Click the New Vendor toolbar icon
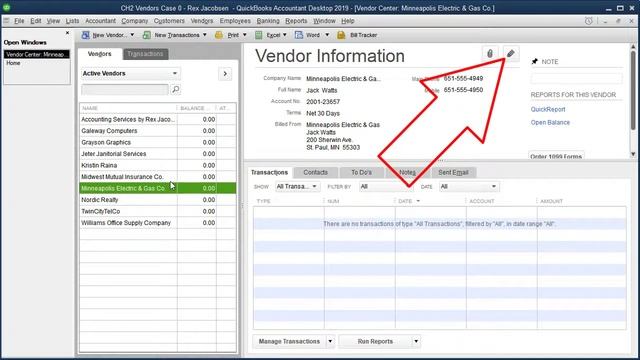 pos(85,35)
